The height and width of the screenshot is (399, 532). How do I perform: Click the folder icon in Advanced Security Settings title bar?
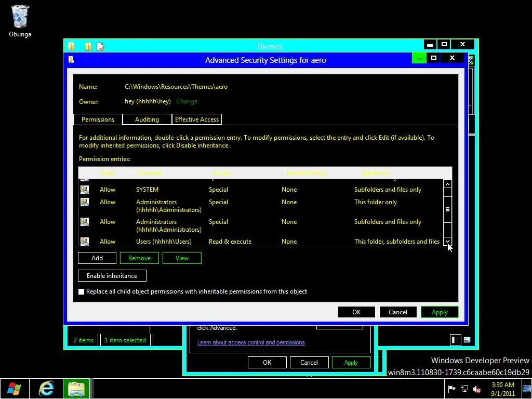coord(71,60)
